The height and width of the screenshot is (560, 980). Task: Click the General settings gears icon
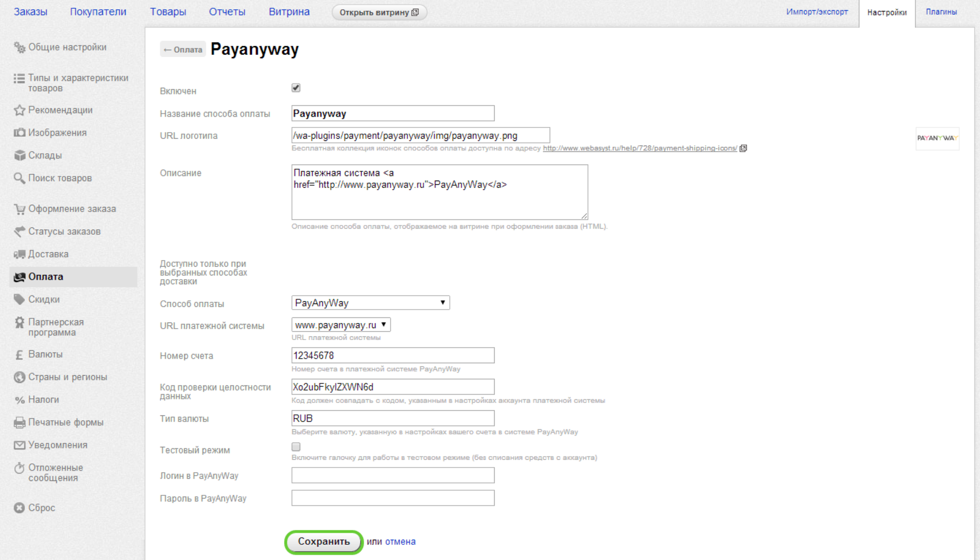[19, 47]
